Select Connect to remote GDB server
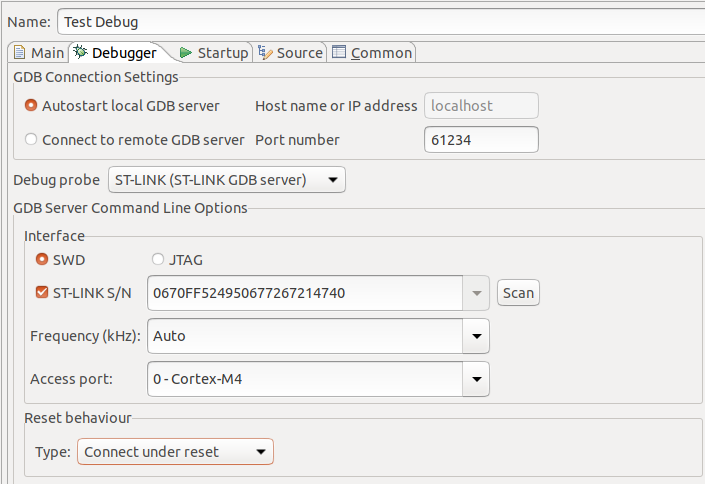 31,139
